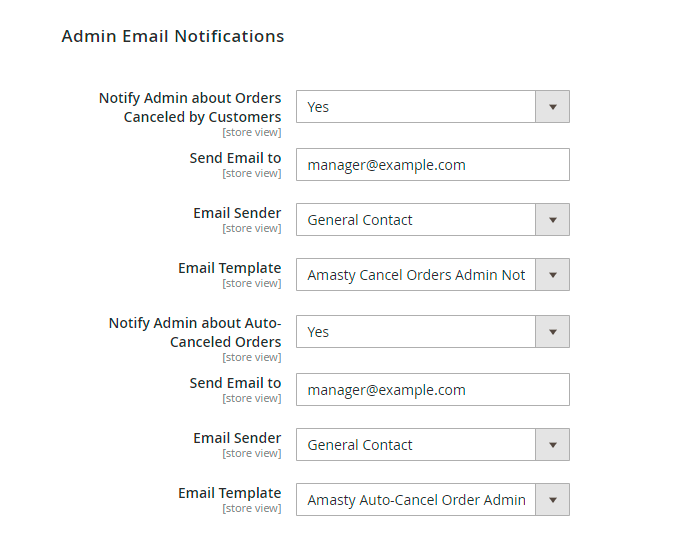Open the Amasty Cancel Orders Admin template dropdown
This screenshot has width=684, height=539.
coord(432,275)
